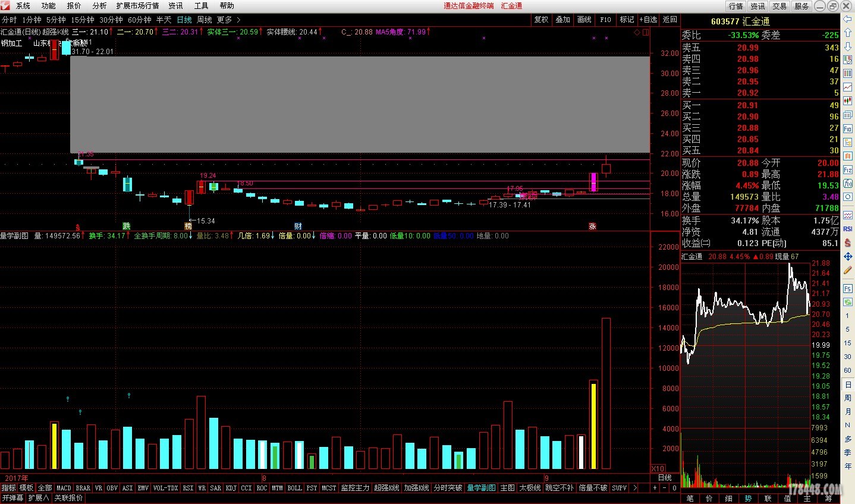Viewport: 855px width, 504px height.
Task: Click the back arrow icon in right sidebar
Action: [x=848, y=19]
